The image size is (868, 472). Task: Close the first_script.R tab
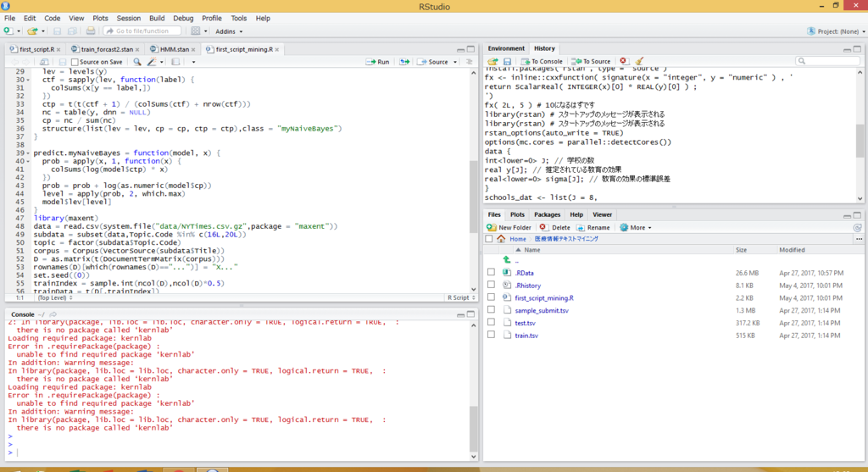58,50
